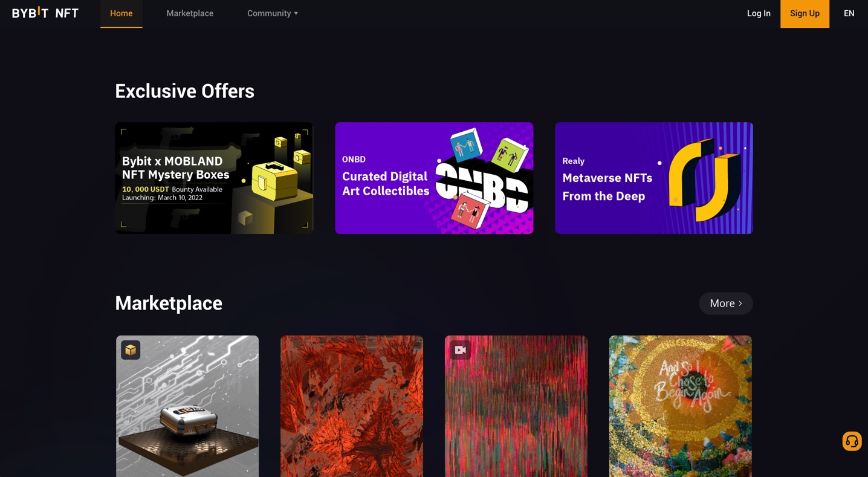The height and width of the screenshot is (477, 868).
Task: Open the Bybit x MOBLAND Mystery Boxes banner
Action: [x=214, y=178]
